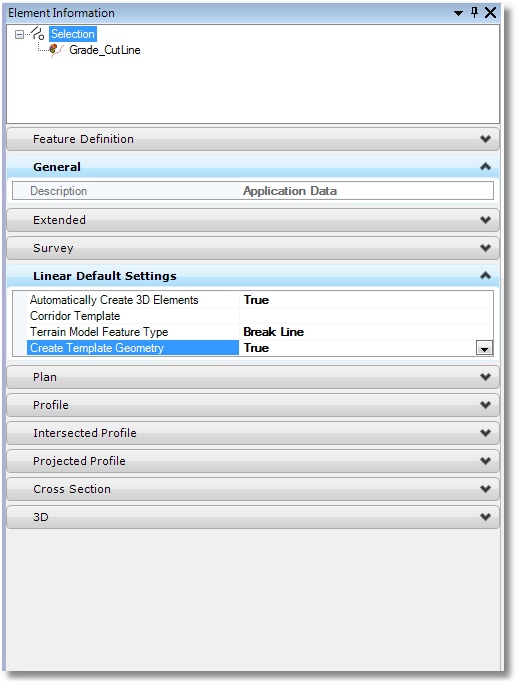Viewport: 518px width, 685px height.
Task: Click the Grade_CutLine feature icon
Action: (56, 50)
